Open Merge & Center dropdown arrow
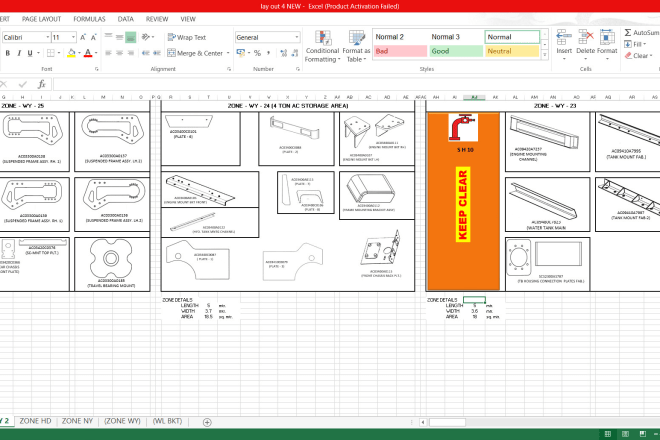Screen dimensions: 660x440 (x=228, y=53)
